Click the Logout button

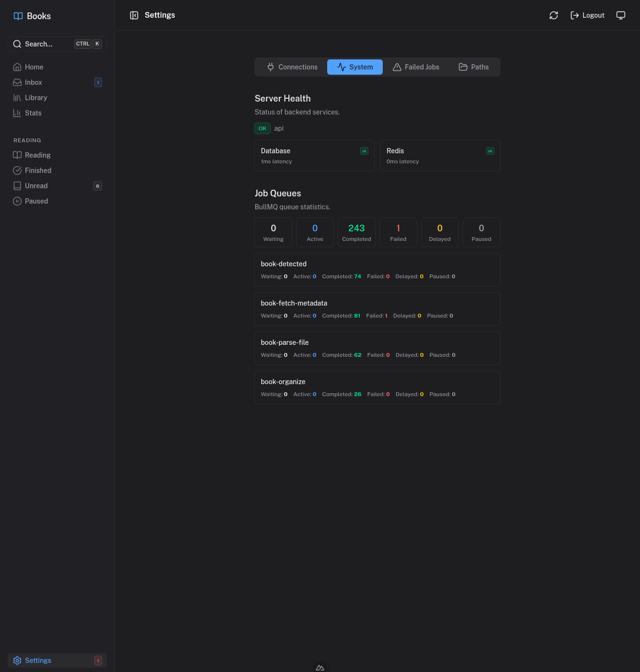coord(587,15)
